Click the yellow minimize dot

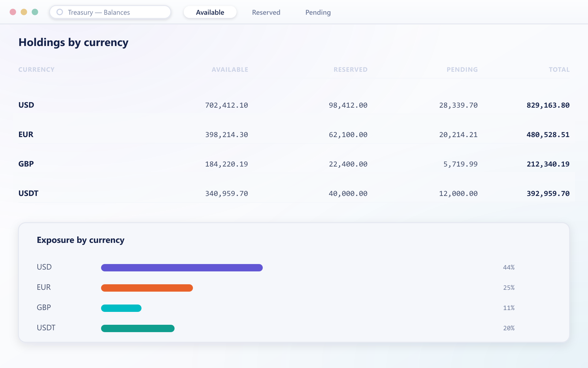(24, 12)
